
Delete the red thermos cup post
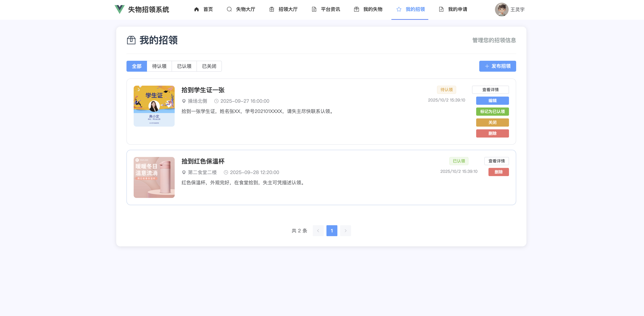point(499,172)
